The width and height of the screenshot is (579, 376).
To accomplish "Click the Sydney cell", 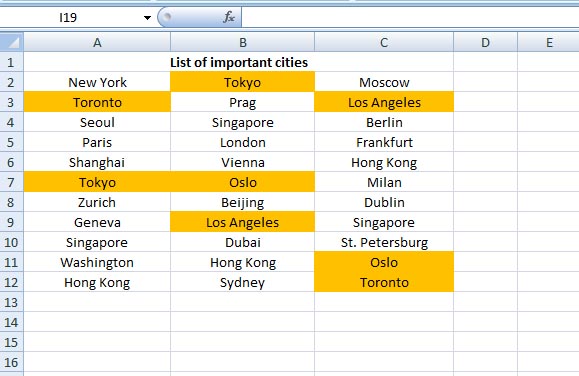I will (x=243, y=282).
